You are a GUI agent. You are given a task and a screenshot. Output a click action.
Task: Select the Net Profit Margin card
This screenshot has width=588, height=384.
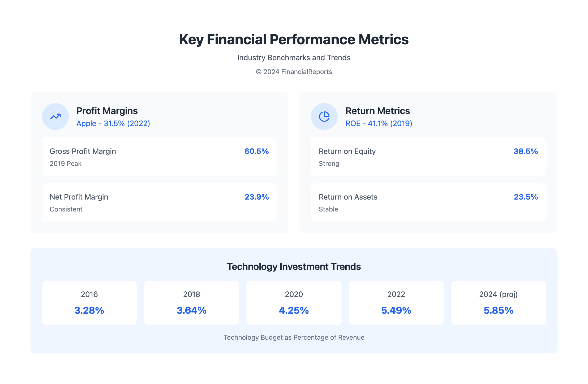click(x=159, y=202)
